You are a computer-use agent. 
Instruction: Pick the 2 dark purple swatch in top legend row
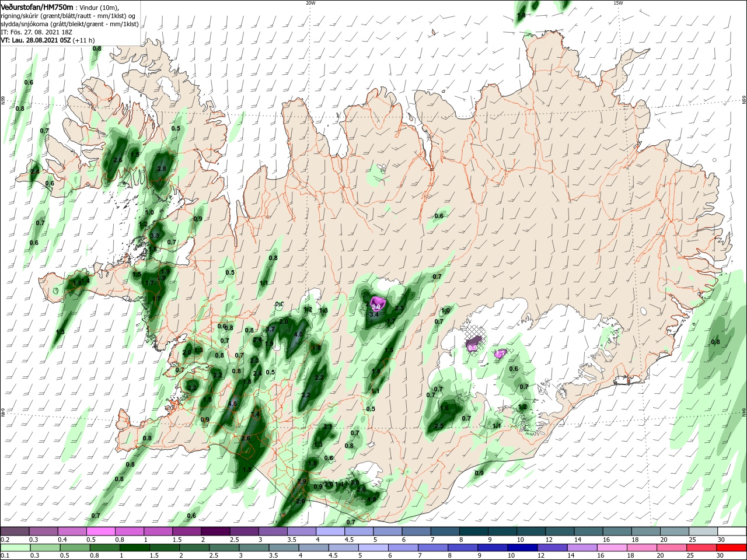pos(215,531)
